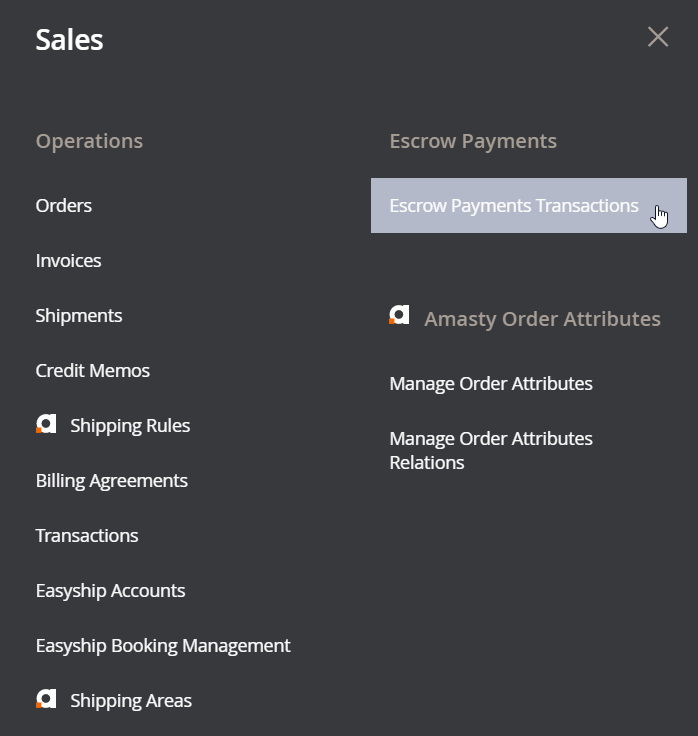Click the Amasty icon beside Shipping Areas
Screen dimensions: 698x736
[46, 699]
